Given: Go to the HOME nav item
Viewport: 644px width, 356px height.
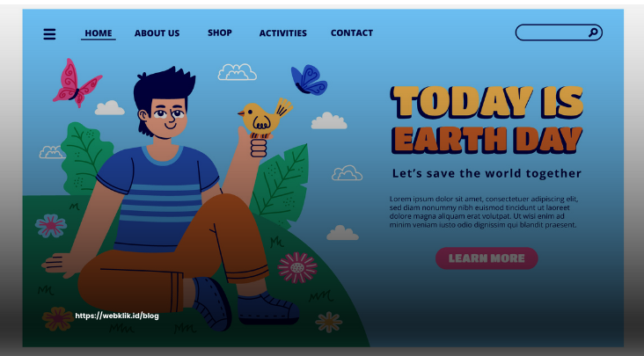Looking at the screenshot, I should tap(99, 33).
